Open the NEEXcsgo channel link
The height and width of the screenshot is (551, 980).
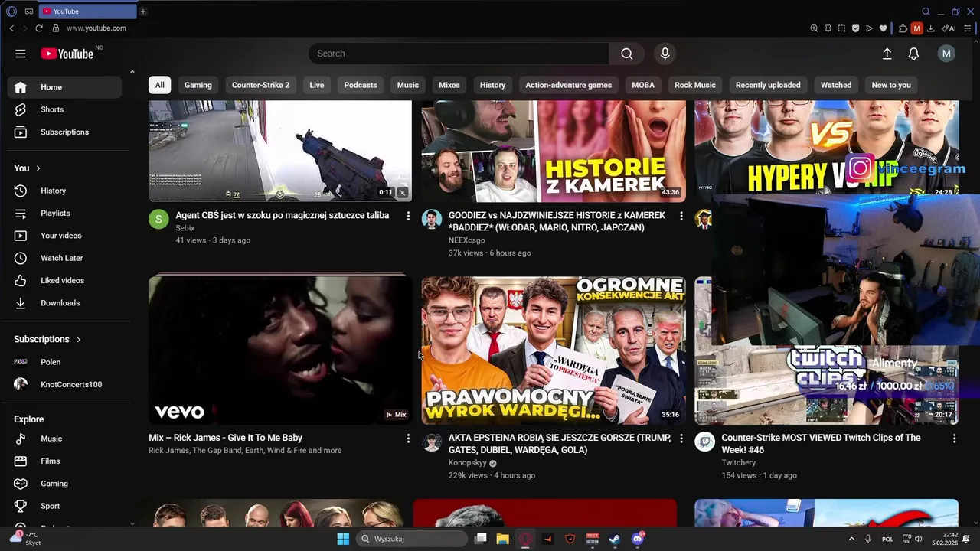coord(466,240)
